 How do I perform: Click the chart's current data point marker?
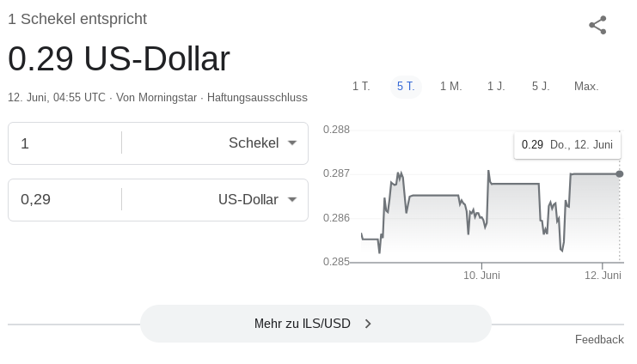coord(620,174)
